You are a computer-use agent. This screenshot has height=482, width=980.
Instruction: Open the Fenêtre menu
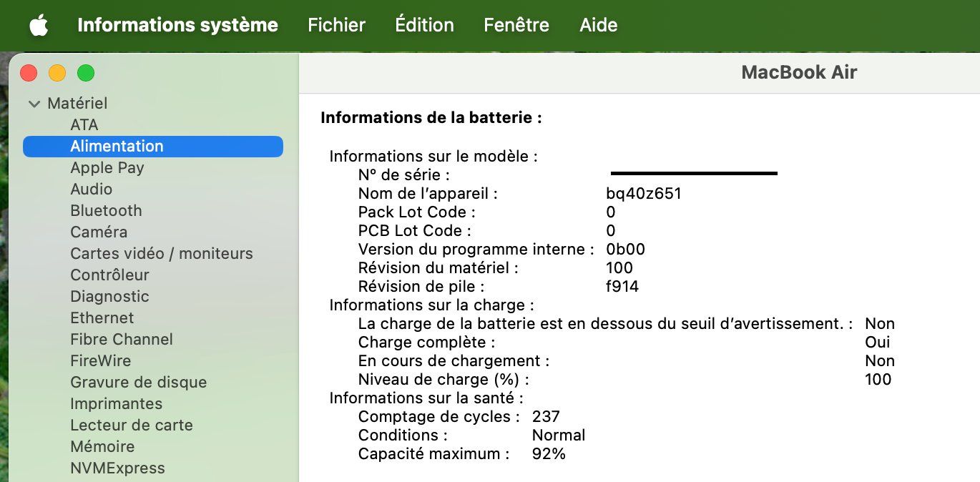pos(516,25)
